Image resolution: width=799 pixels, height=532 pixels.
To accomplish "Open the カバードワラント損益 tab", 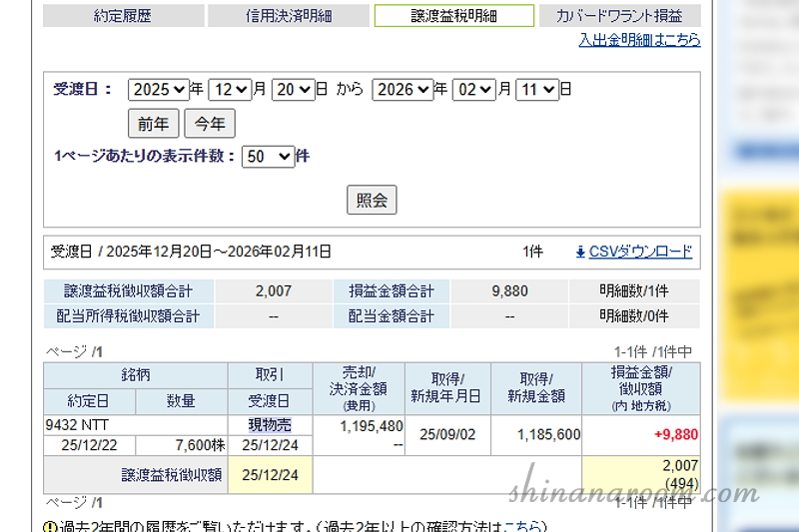I will (x=619, y=16).
